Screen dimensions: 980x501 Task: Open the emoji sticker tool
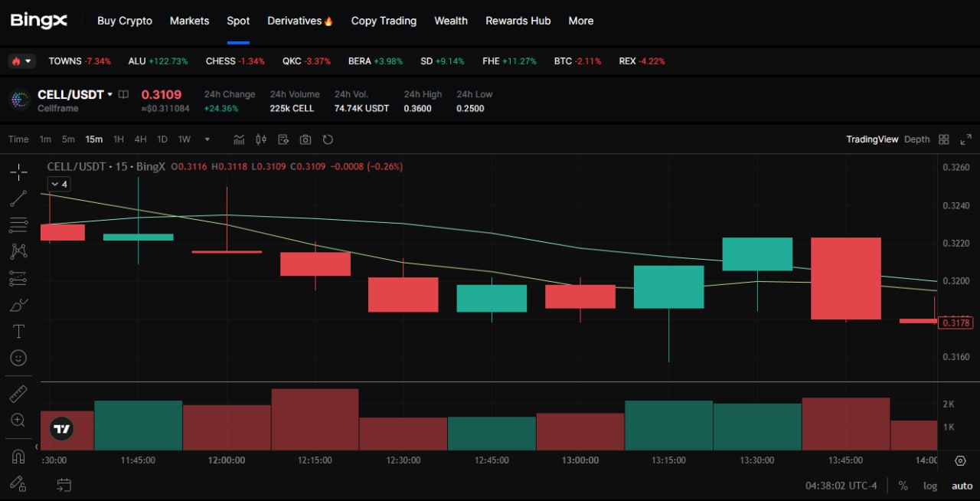click(x=18, y=358)
